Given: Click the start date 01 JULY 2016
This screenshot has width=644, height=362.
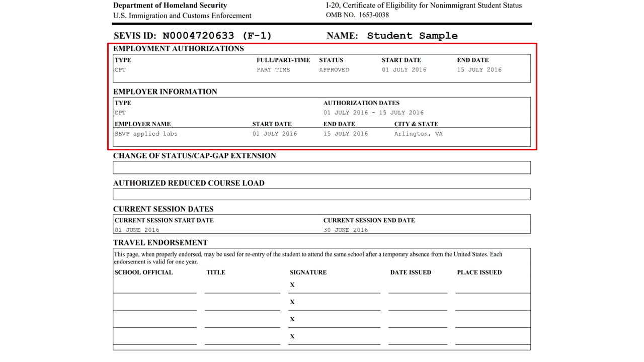Looking at the screenshot, I should (x=405, y=70).
